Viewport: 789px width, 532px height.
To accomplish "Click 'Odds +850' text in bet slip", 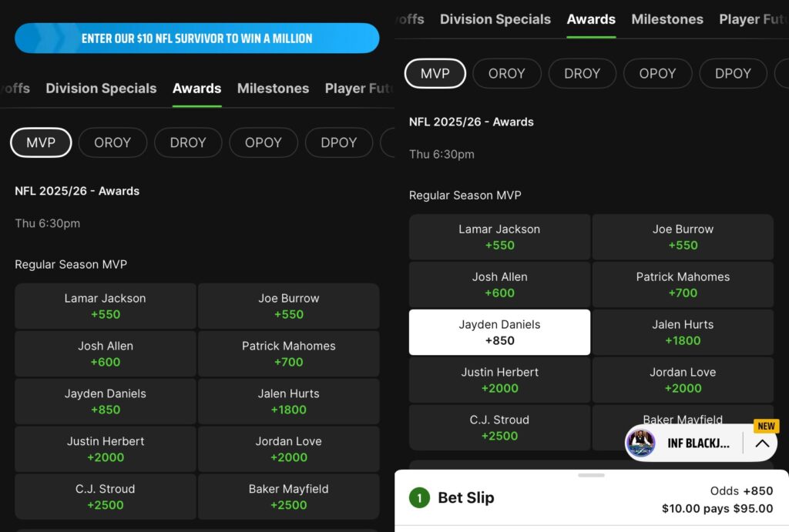I will 741,490.
